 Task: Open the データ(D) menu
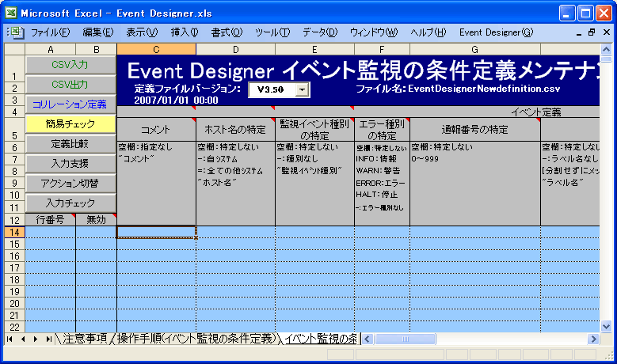pos(319,32)
